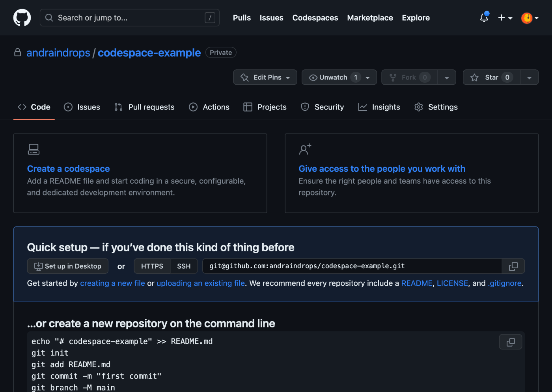Switch to the Projects tab

click(265, 107)
